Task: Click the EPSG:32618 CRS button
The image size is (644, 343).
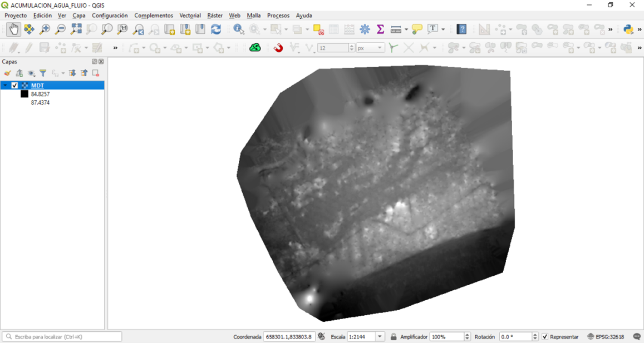Action: [x=606, y=337]
